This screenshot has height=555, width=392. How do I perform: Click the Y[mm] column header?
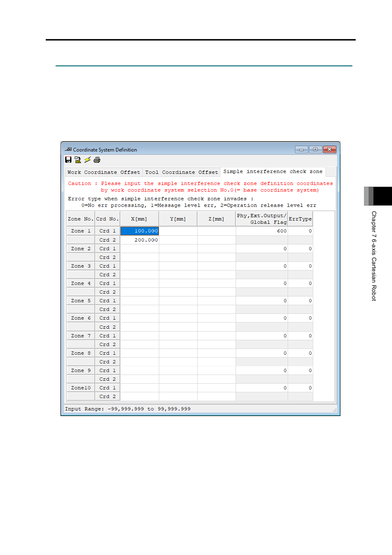tap(178, 219)
